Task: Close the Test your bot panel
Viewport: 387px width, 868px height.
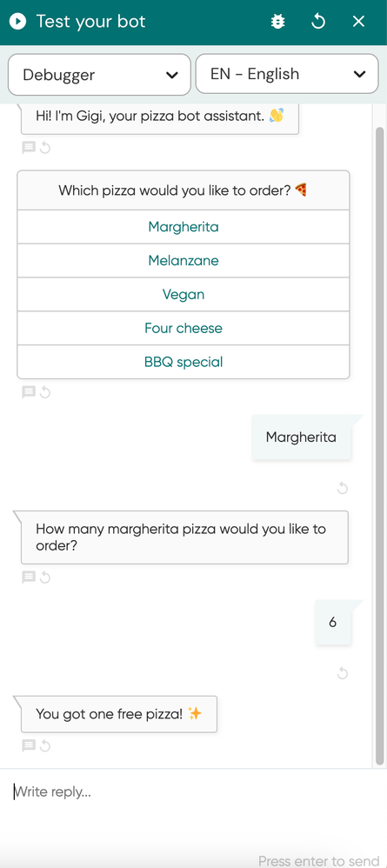Action: pyautogui.click(x=359, y=22)
